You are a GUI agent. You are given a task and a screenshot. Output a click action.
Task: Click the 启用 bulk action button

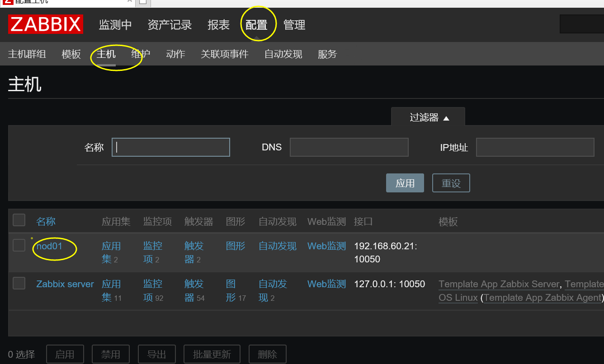coord(65,355)
